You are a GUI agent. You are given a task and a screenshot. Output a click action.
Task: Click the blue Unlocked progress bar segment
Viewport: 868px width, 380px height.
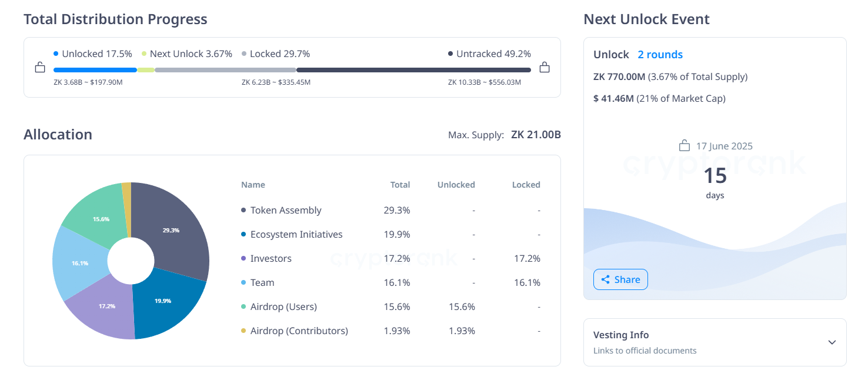(x=95, y=70)
